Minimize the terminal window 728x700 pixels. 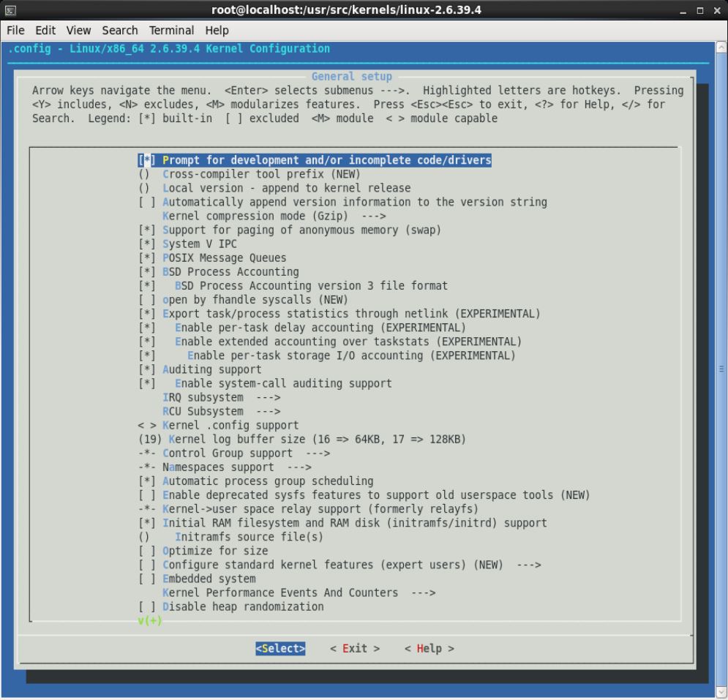tap(683, 10)
